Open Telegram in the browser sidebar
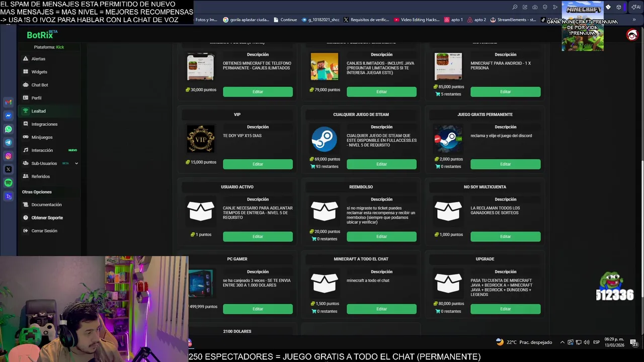The height and width of the screenshot is (362, 644). point(8,142)
